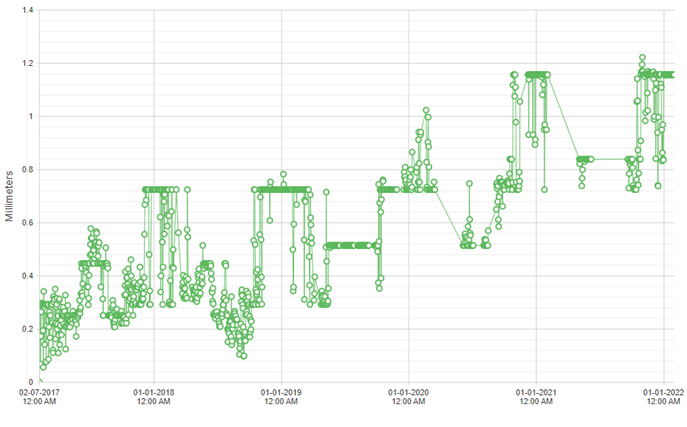The height and width of the screenshot is (427, 687).
Task: Click the 0.8 y-axis tick label
Action: 28,169
